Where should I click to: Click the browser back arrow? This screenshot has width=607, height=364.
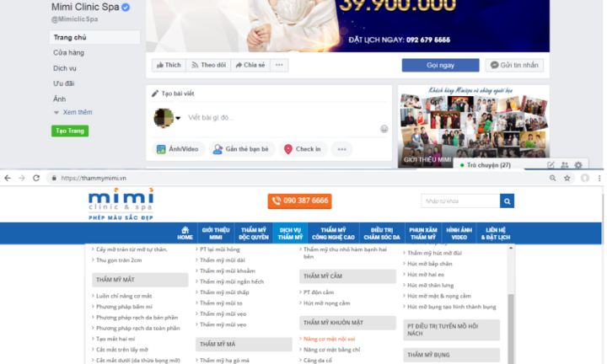pos(8,178)
